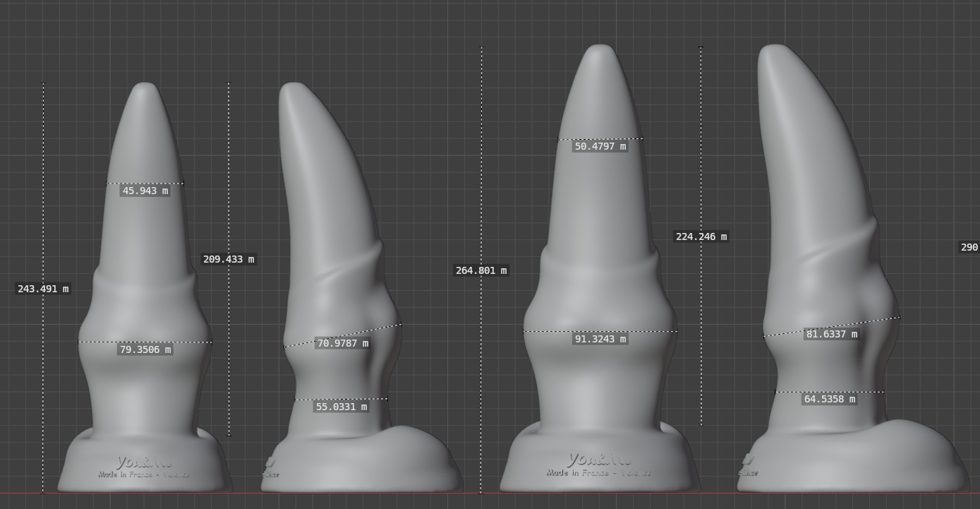
Task: Select the 64.5358 m measurement label
Action: [830, 399]
